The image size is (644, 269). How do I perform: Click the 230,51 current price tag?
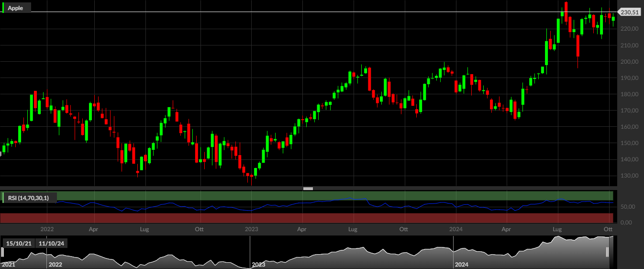pyautogui.click(x=630, y=12)
